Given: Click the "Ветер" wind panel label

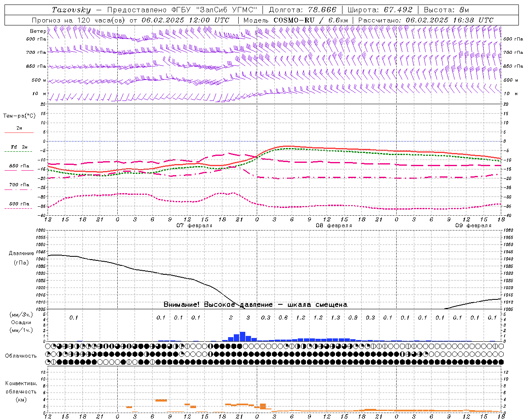Looking at the screenshot, I should click(38, 31).
